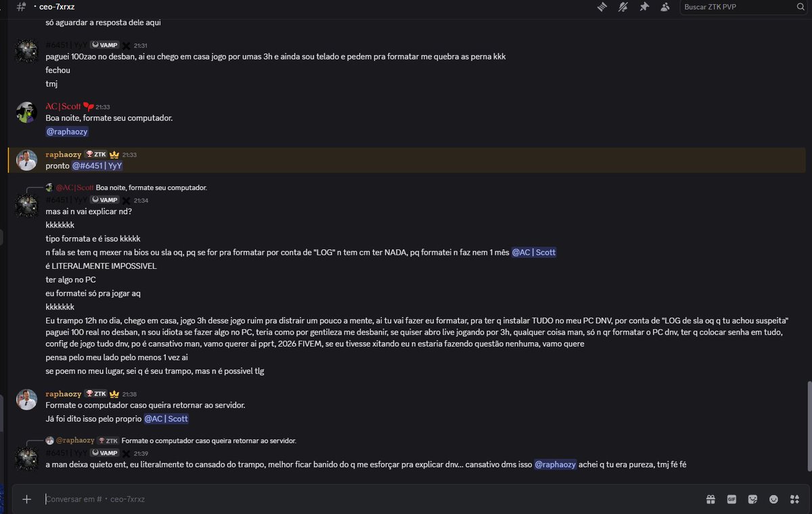Click the VAMP server tag at 21:34

[x=105, y=200]
